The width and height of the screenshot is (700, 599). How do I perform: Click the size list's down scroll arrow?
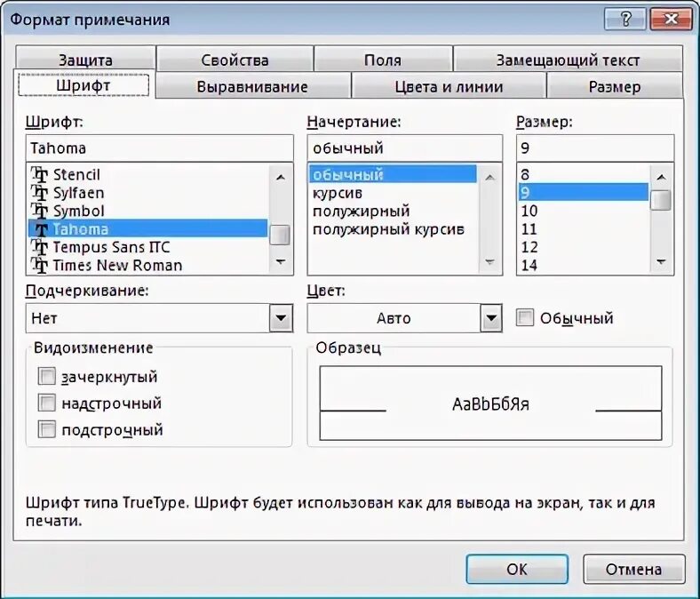(x=661, y=261)
